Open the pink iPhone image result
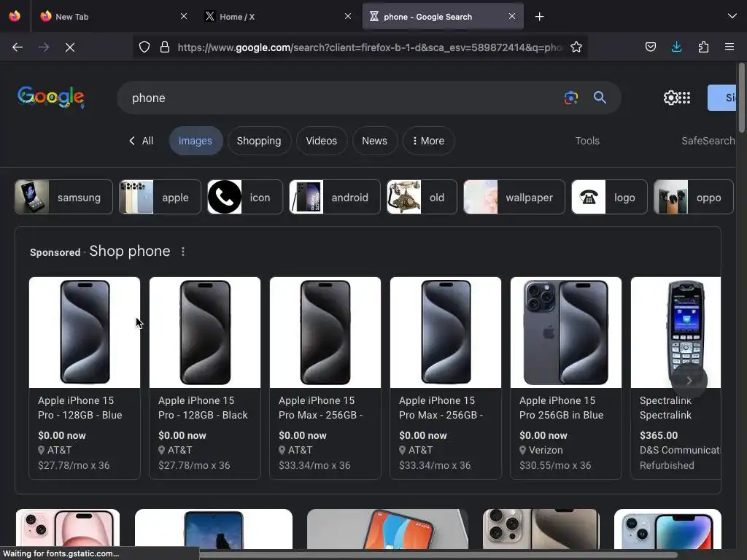Image resolution: width=747 pixels, height=560 pixels. click(68, 529)
